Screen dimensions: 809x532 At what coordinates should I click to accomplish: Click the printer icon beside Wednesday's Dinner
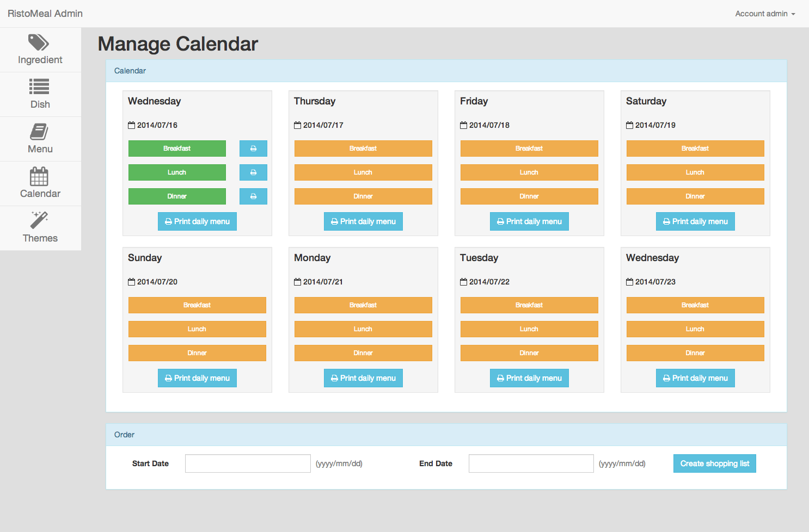tap(253, 196)
